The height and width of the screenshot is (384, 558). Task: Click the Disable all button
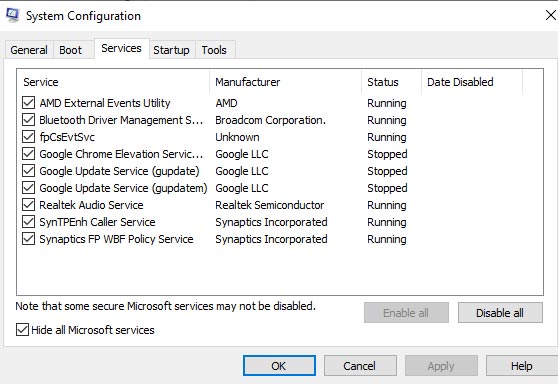tap(500, 313)
